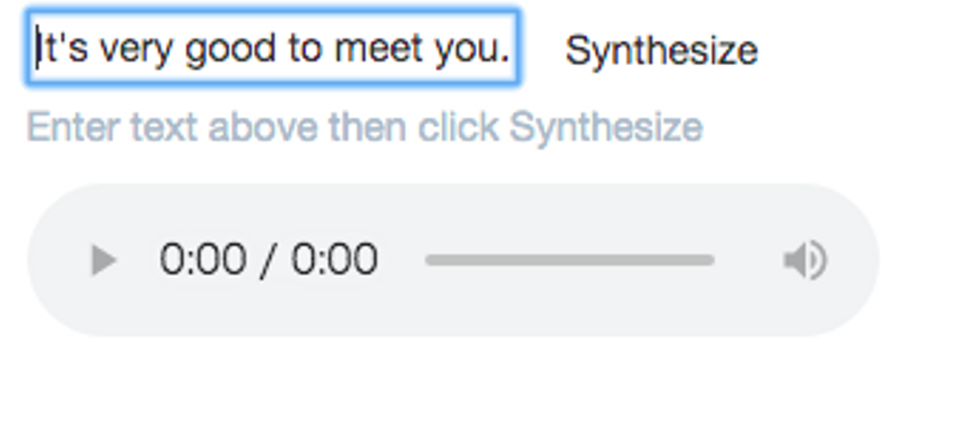This screenshot has width=980, height=440.
Task: Click the current time 0:00 on the left
Action: tap(203, 260)
